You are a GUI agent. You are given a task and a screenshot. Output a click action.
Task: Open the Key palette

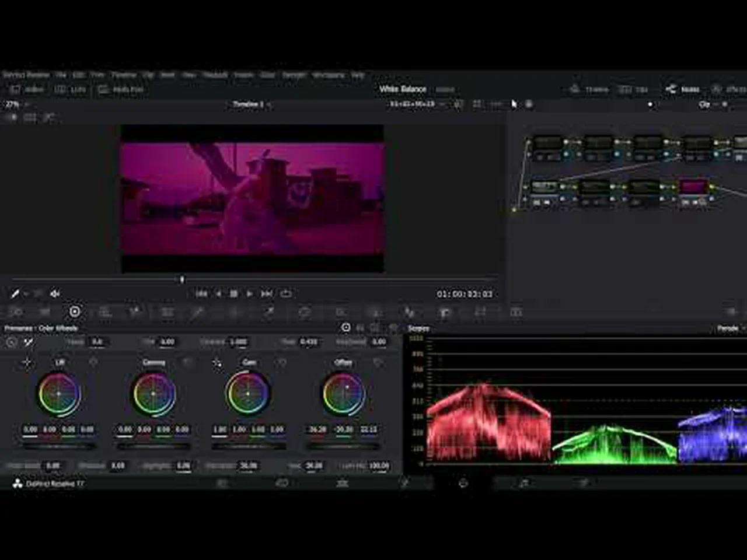point(445,312)
